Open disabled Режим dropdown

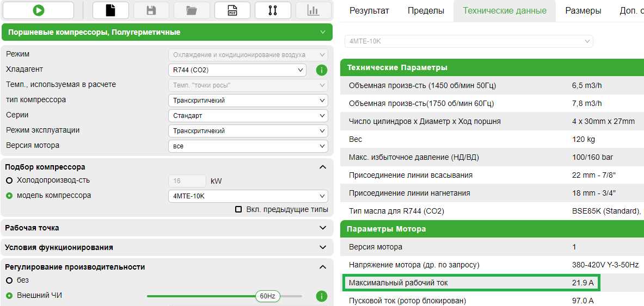point(248,55)
